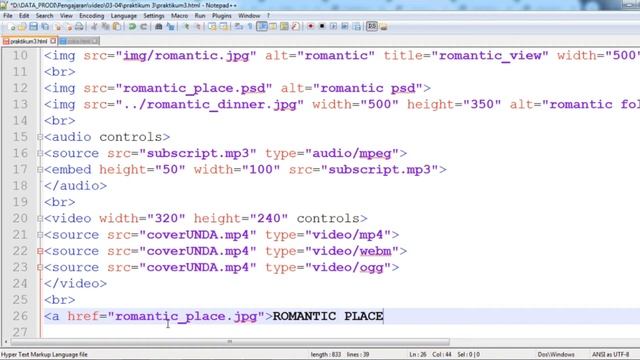This screenshot has height=360, width=640.
Task: Toggle synchronized horizontal scrolling
Action: tap(224, 27)
